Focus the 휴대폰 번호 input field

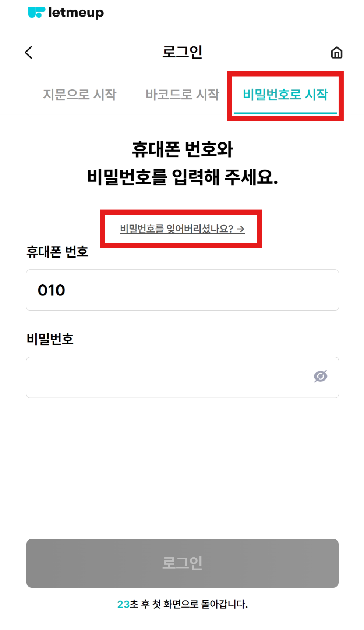[x=182, y=290]
